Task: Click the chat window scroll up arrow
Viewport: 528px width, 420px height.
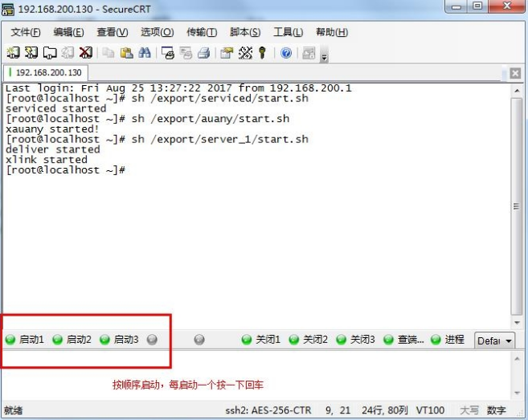Action: [x=517, y=359]
